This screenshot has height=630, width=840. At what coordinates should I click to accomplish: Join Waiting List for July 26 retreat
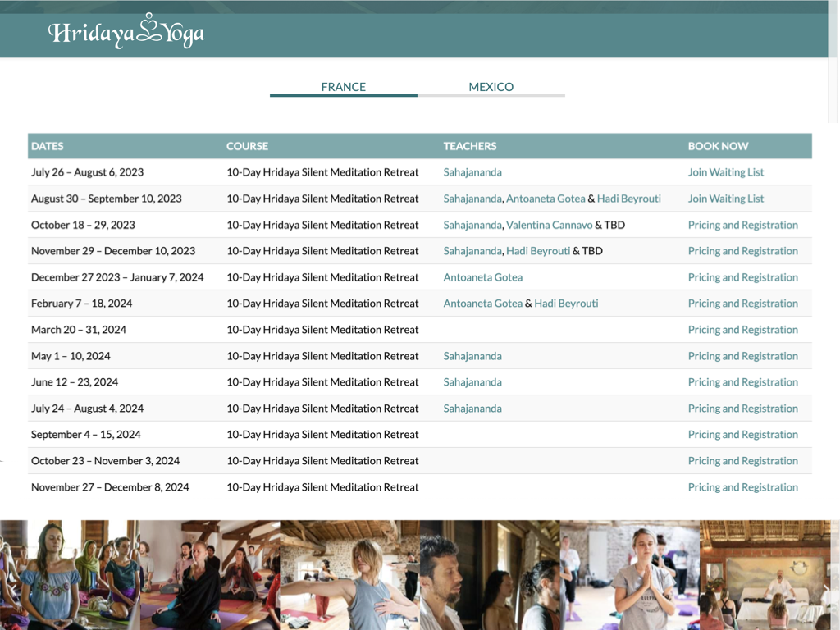tap(725, 172)
